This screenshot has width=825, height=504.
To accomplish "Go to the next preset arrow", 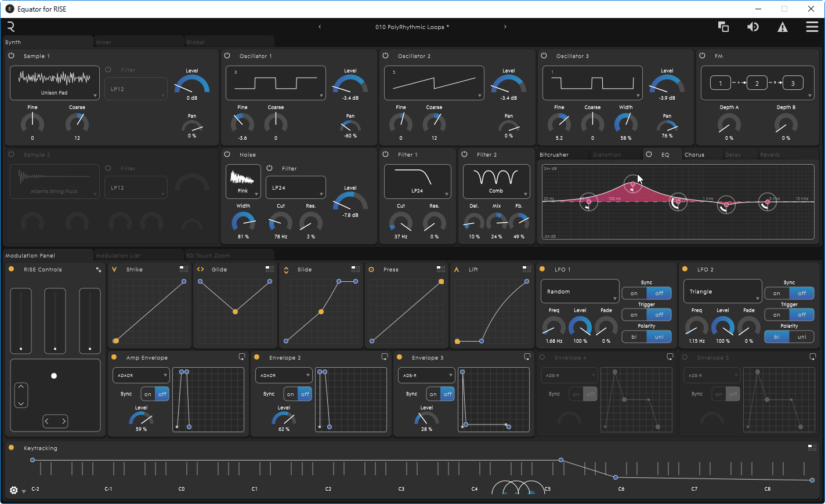I will [505, 27].
